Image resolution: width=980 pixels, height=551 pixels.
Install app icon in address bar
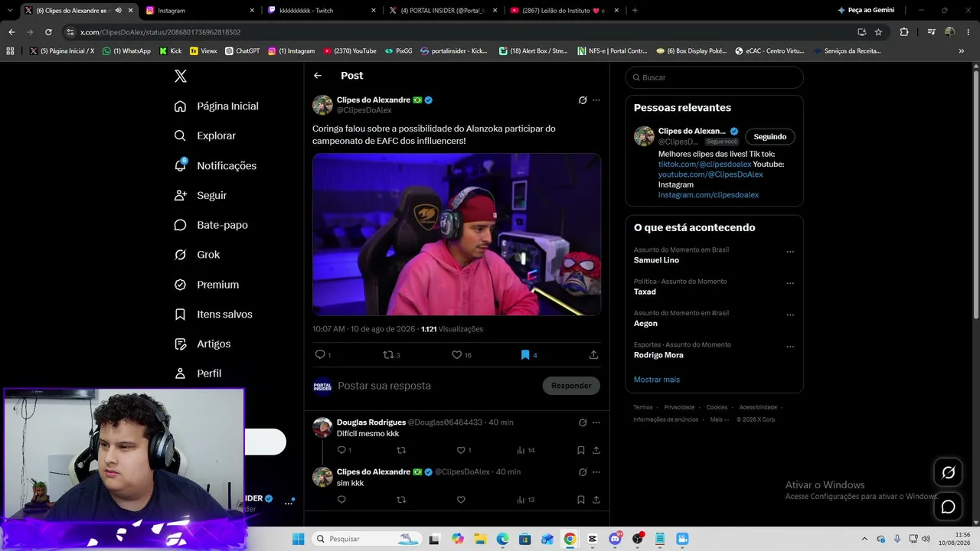click(x=862, y=32)
